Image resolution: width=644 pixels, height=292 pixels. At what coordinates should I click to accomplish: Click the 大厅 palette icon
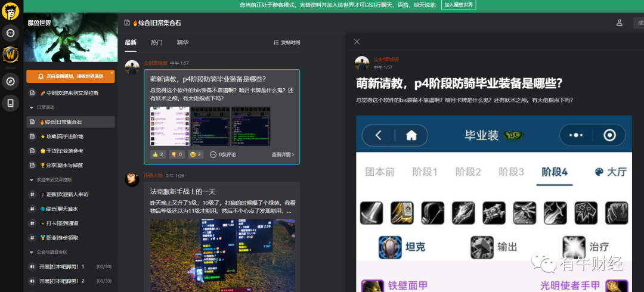[x=599, y=172]
